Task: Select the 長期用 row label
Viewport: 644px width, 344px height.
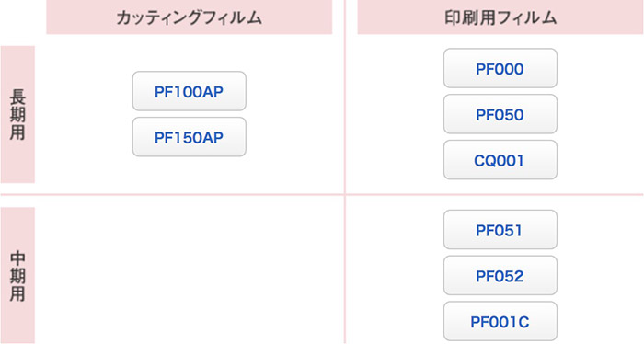Action: (x=17, y=114)
